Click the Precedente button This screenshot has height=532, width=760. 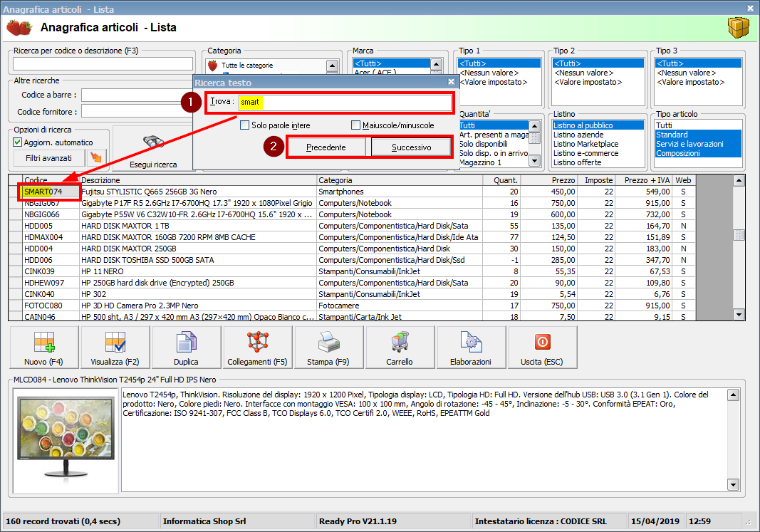point(326,147)
